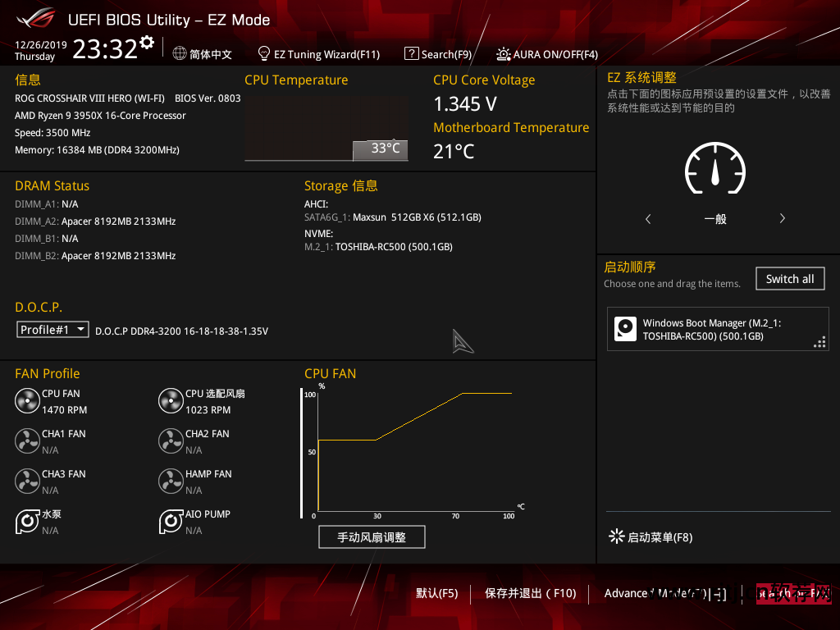Click the Speed: 3500 MHz text
This screenshot has height=630, width=840.
click(x=52, y=133)
